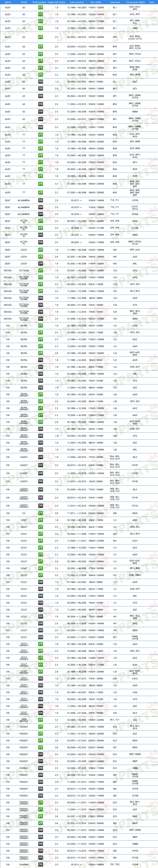Click diesel ON icon in Seat Alhambra DFMA row

(40, 214)
